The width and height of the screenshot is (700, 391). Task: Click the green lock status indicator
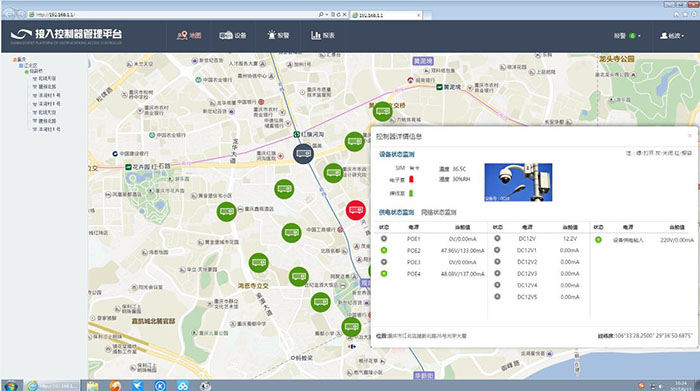[x=411, y=193]
